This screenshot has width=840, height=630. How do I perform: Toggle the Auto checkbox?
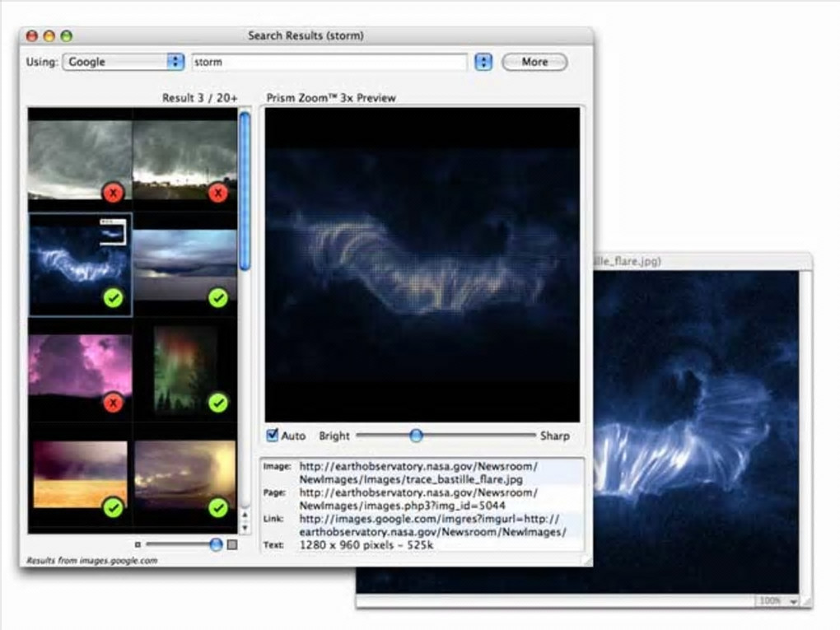coord(273,436)
